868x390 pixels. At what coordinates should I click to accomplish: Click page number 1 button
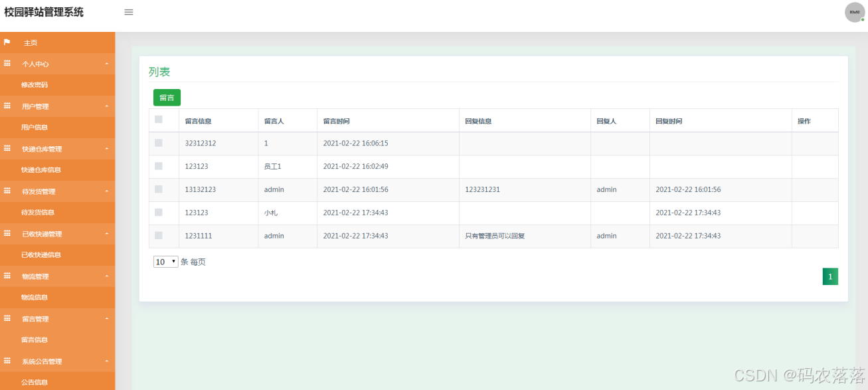pos(830,276)
